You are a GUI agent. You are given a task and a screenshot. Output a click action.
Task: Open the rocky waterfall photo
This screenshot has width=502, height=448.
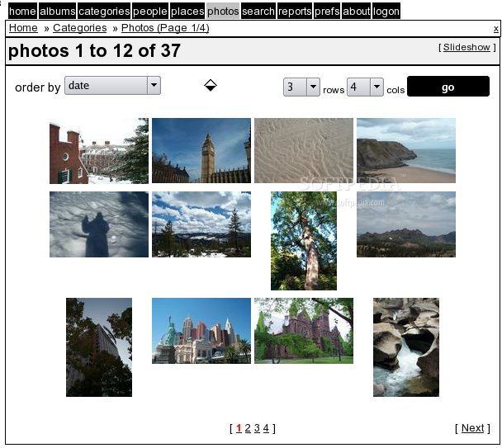[x=406, y=347]
